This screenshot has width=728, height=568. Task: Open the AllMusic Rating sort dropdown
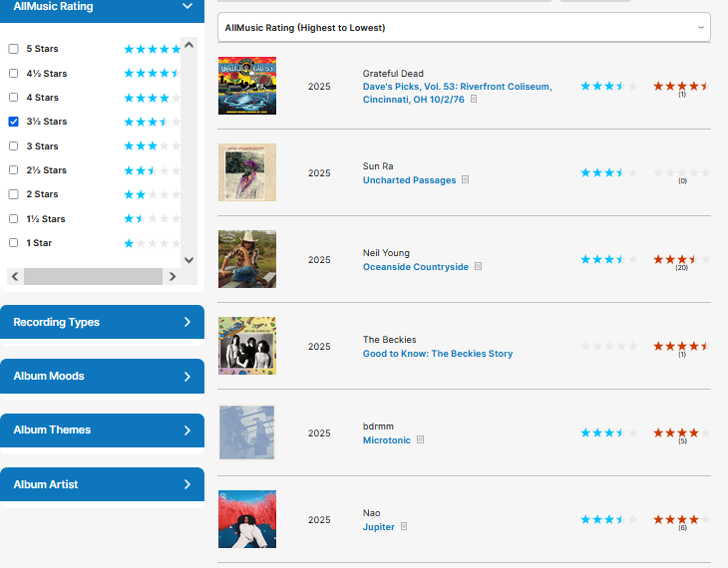463,28
